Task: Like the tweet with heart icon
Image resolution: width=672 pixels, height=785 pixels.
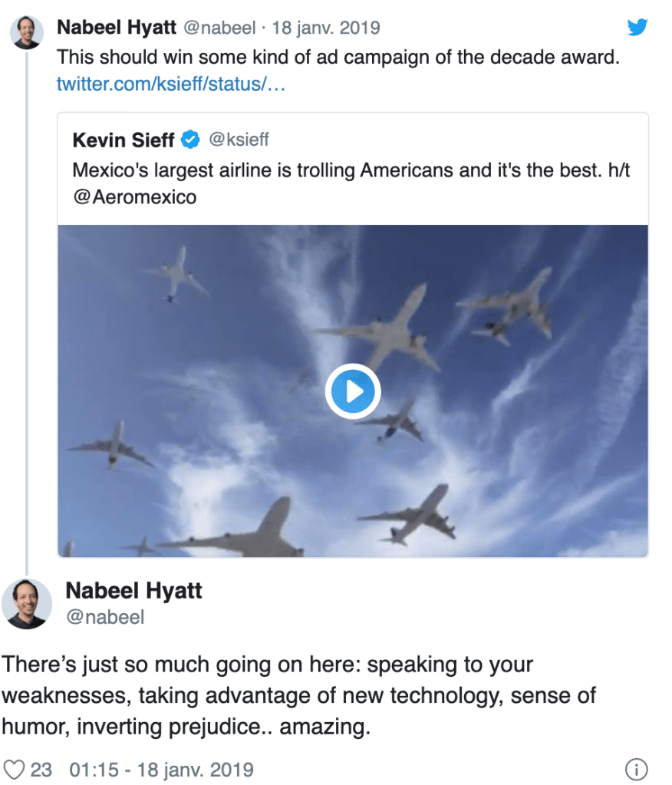Action: [x=15, y=769]
